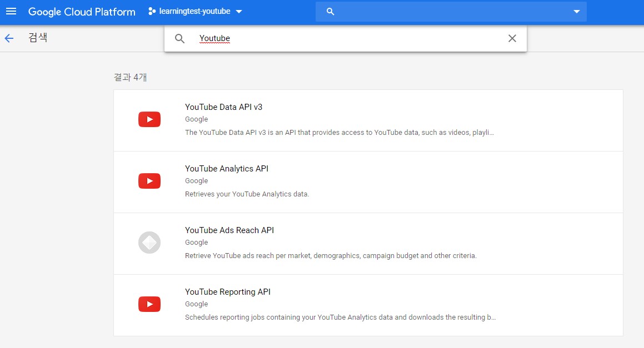
Task: Open the YouTube Analytics API result
Action: 368,182
